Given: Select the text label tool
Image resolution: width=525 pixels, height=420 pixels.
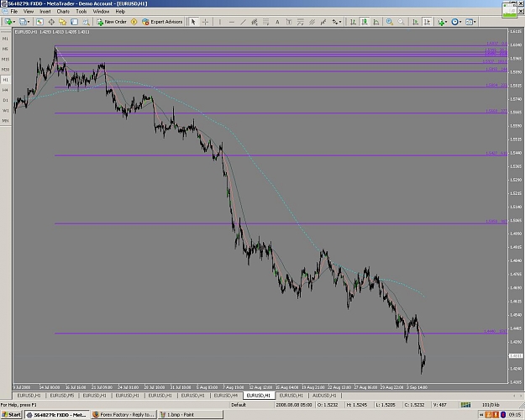Looking at the screenshot, I should point(289,22).
